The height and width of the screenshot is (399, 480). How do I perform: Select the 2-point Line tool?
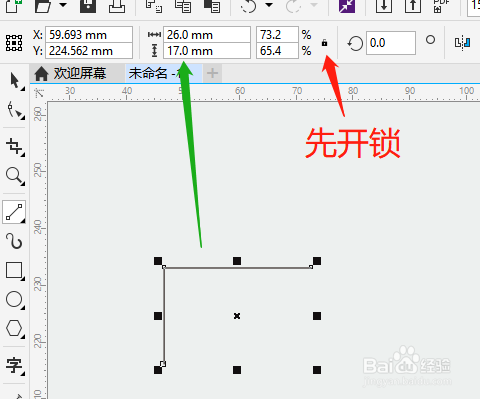(x=14, y=212)
